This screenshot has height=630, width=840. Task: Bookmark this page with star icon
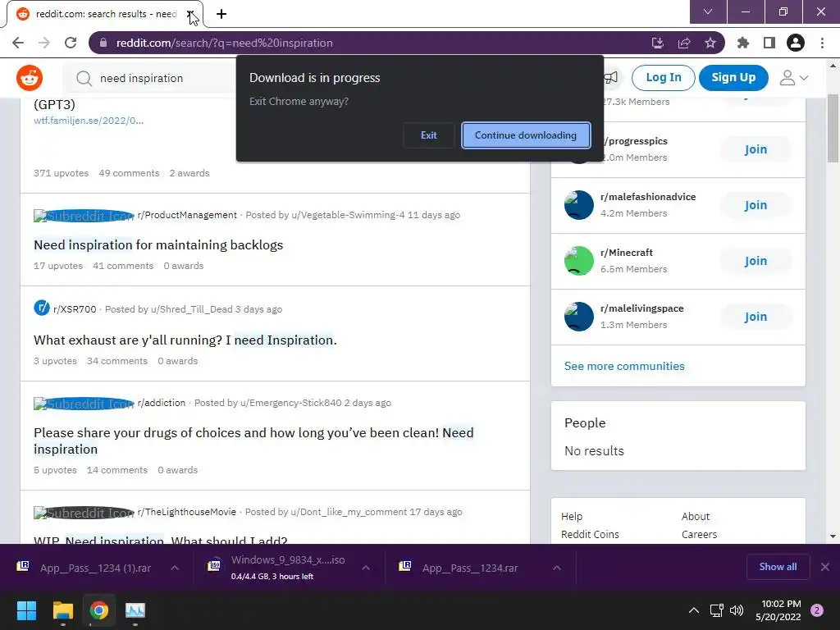point(710,43)
